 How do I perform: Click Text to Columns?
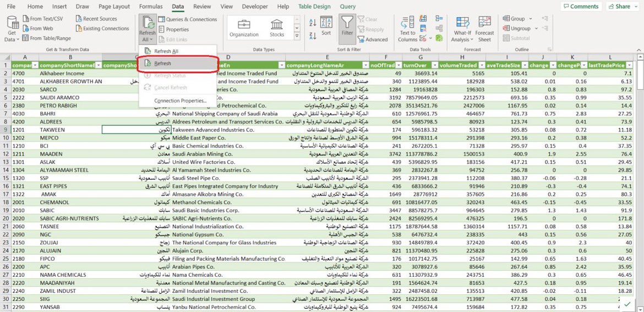point(407,29)
